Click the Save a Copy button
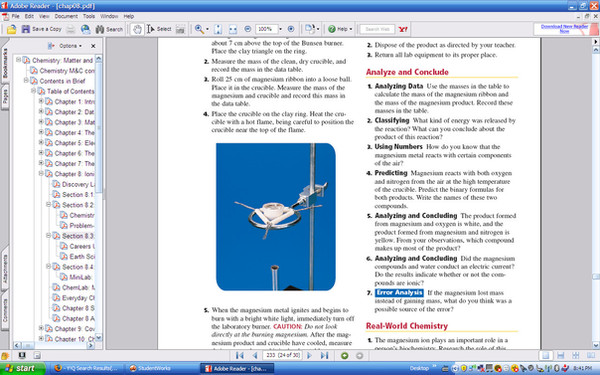This screenshot has height=375, width=600. pyautogui.click(x=41, y=29)
